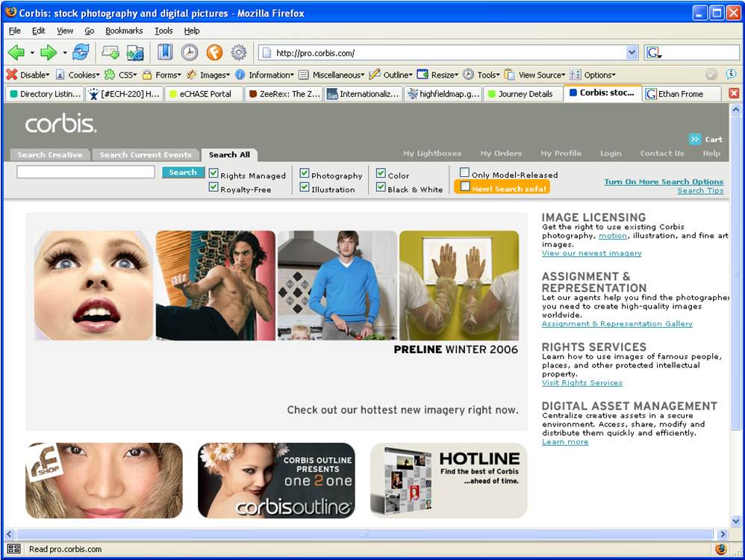
Task: Open the Bookmarks sidebar icon
Action: click(x=165, y=52)
